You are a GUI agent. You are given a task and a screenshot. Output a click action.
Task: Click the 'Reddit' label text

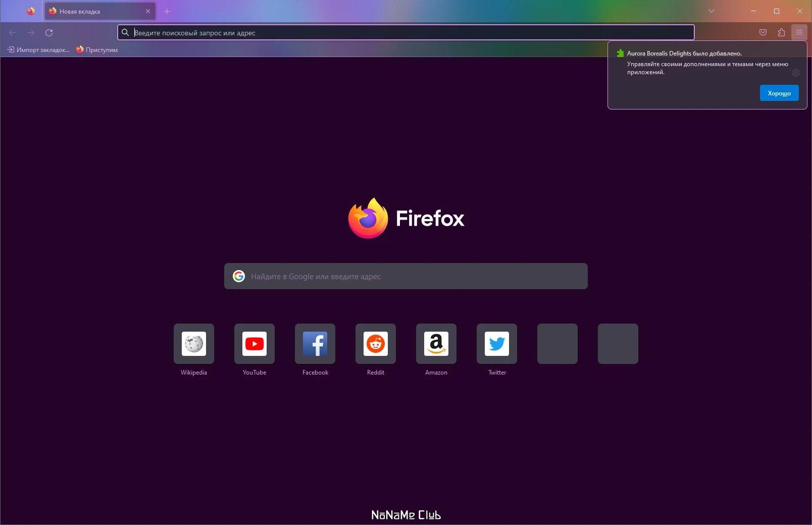pyautogui.click(x=376, y=373)
